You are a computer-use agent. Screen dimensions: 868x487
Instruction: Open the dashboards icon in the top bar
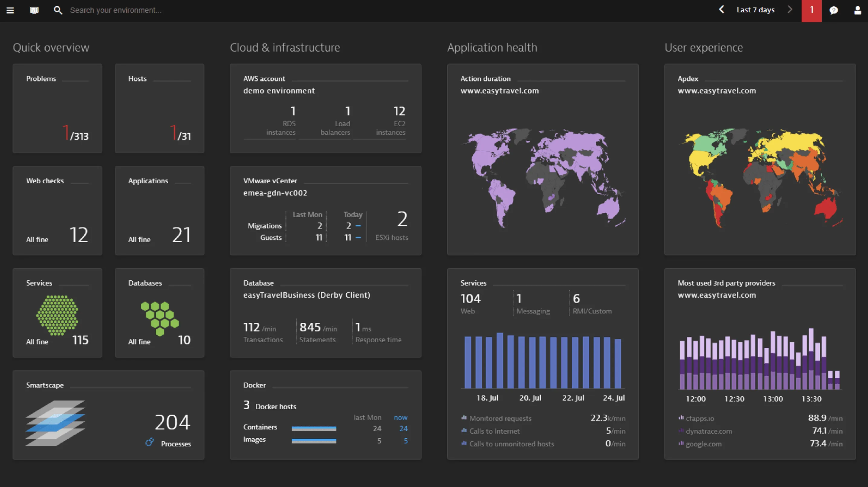click(x=34, y=10)
